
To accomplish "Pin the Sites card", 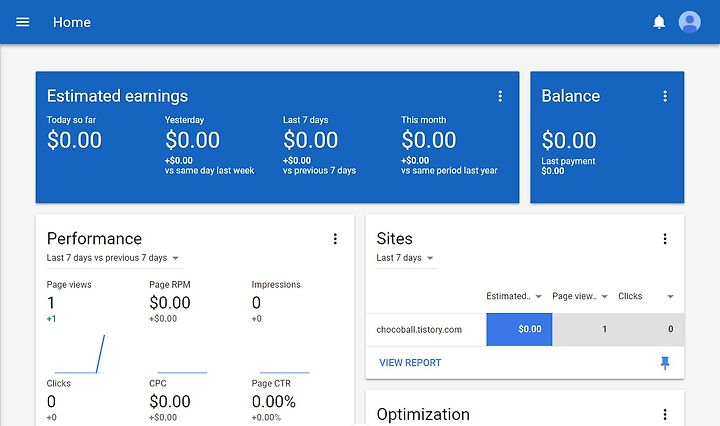I will 665,363.
